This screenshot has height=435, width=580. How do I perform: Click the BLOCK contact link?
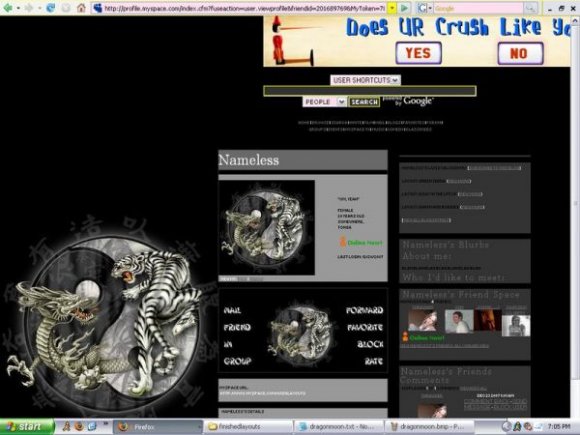tap(370, 344)
